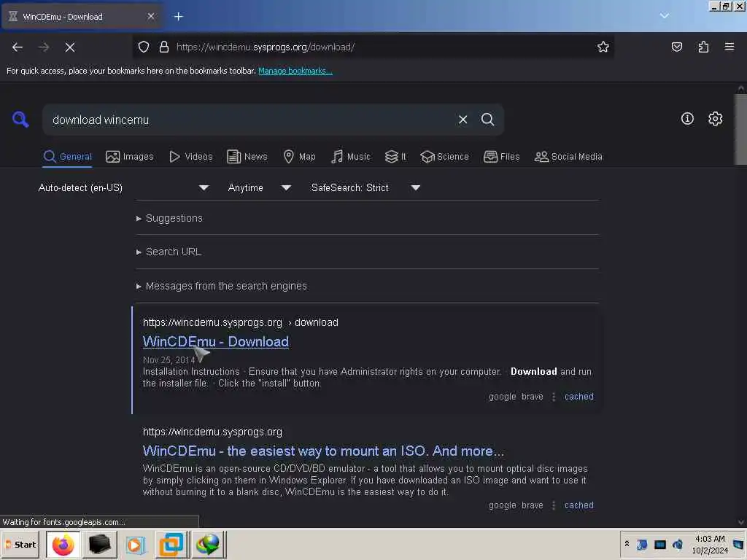Open the Internet Download Manager taskbar icon
Image resolution: width=747 pixels, height=560 pixels.
coord(208,544)
